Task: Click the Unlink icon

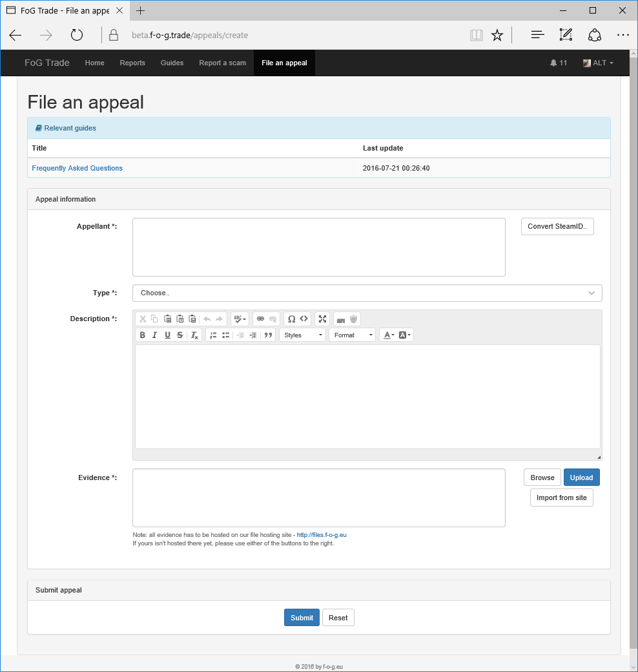Action: (273, 319)
